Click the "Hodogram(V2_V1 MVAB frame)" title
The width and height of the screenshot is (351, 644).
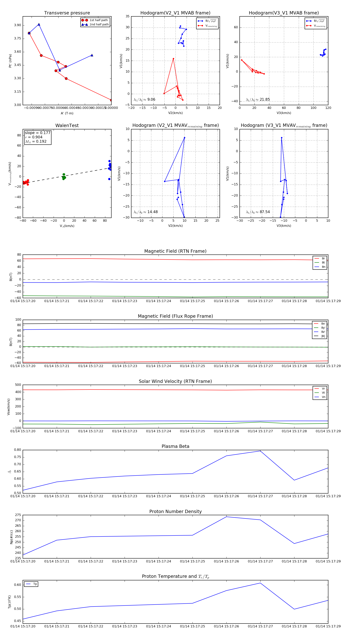click(x=175, y=13)
